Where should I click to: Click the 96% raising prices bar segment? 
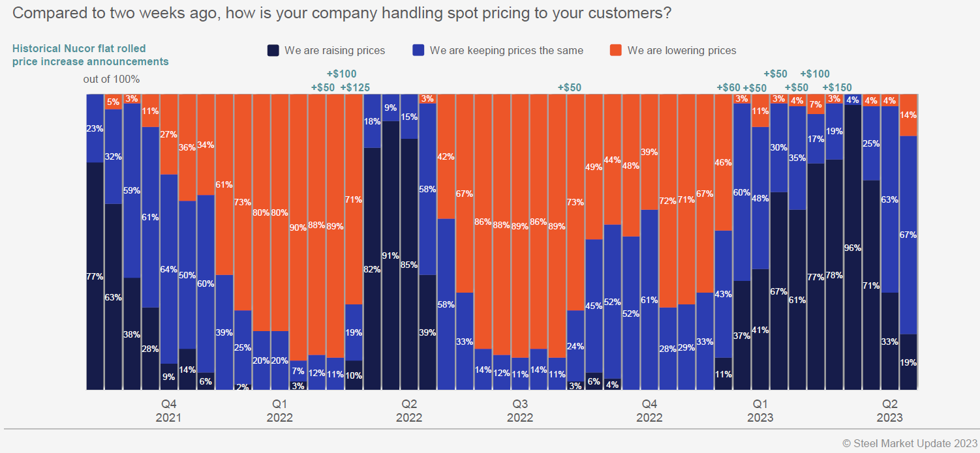pyautogui.click(x=852, y=248)
